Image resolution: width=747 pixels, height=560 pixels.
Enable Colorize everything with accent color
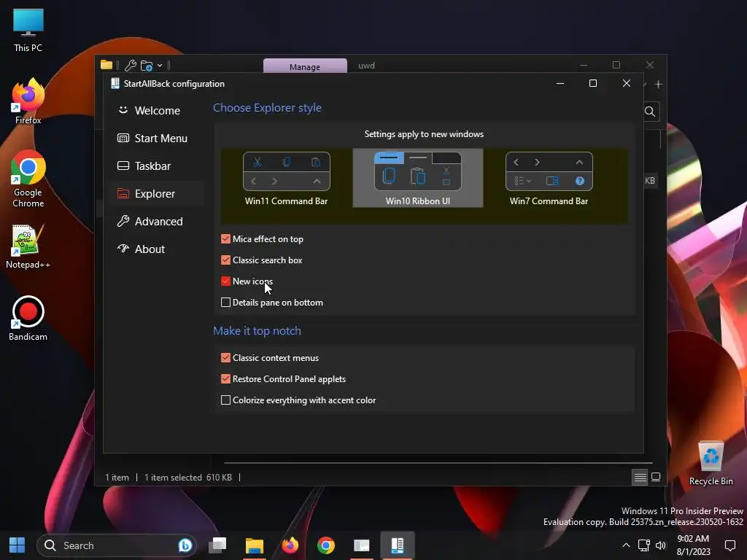point(226,400)
